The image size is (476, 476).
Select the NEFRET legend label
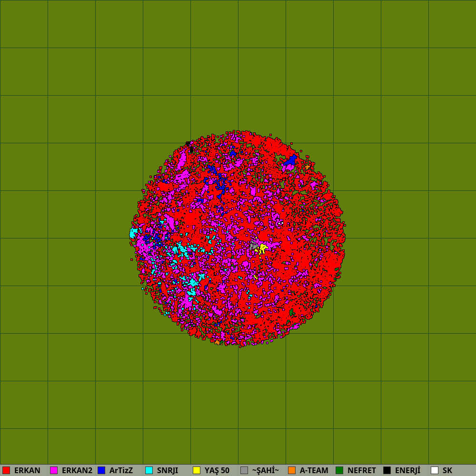click(362, 470)
